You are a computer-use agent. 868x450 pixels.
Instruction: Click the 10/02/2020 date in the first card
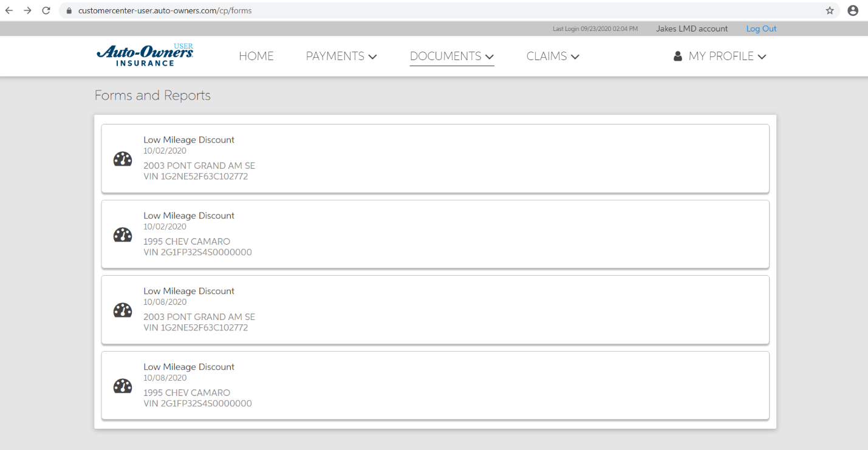click(165, 151)
